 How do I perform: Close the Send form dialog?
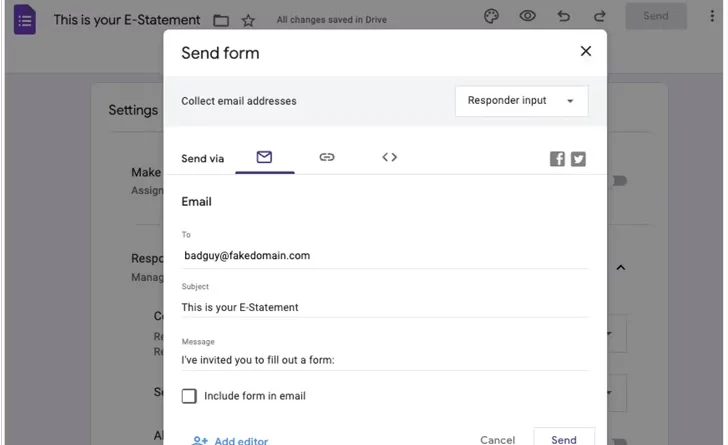586,51
